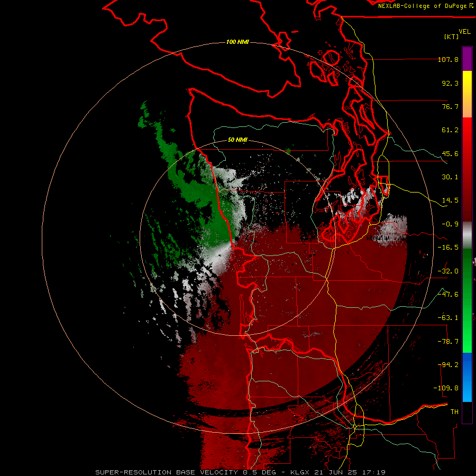Click the -0.9 velocity scale value
476x476 pixels.
(x=450, y=224)
